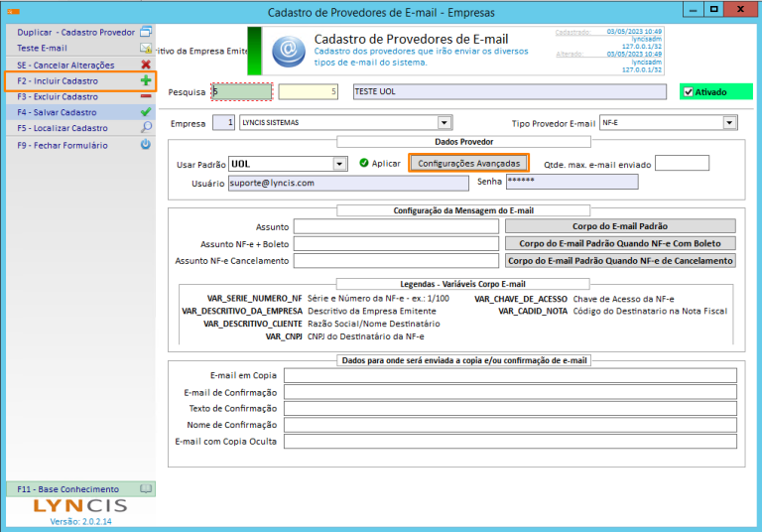Click the red minus Excluir Cadastro icon
Screen dimensions: 762x532
[146, 96]
